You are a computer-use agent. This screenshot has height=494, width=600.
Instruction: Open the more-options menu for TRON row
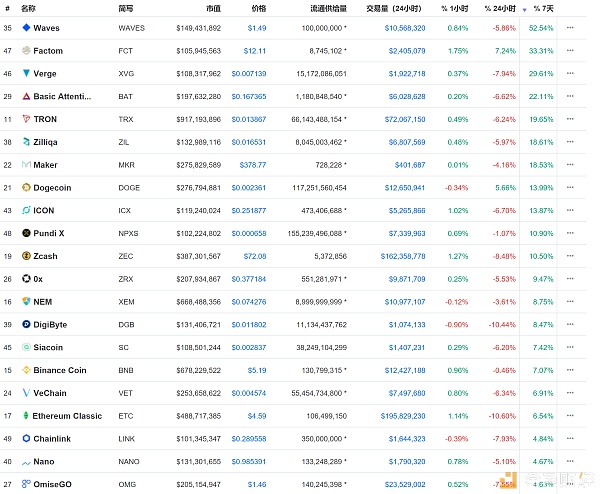pyautogui.click(x=570, y=119)
